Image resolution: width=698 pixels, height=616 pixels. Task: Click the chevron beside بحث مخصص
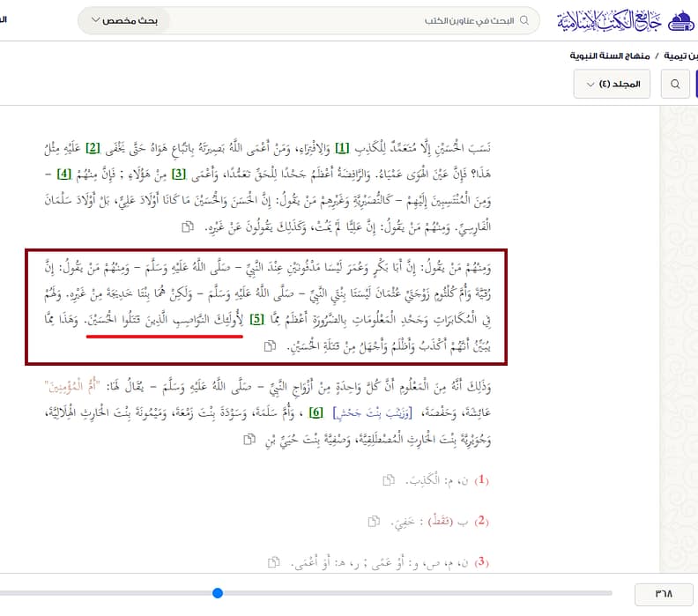(95, 20)
